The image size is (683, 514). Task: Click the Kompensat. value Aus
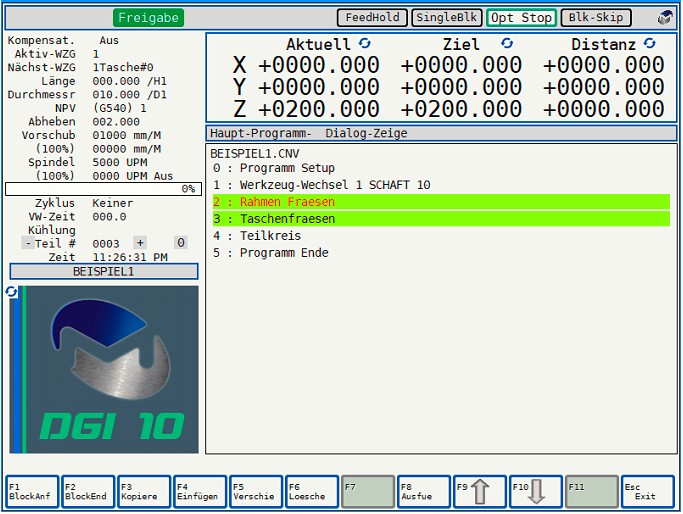(109, 41)
